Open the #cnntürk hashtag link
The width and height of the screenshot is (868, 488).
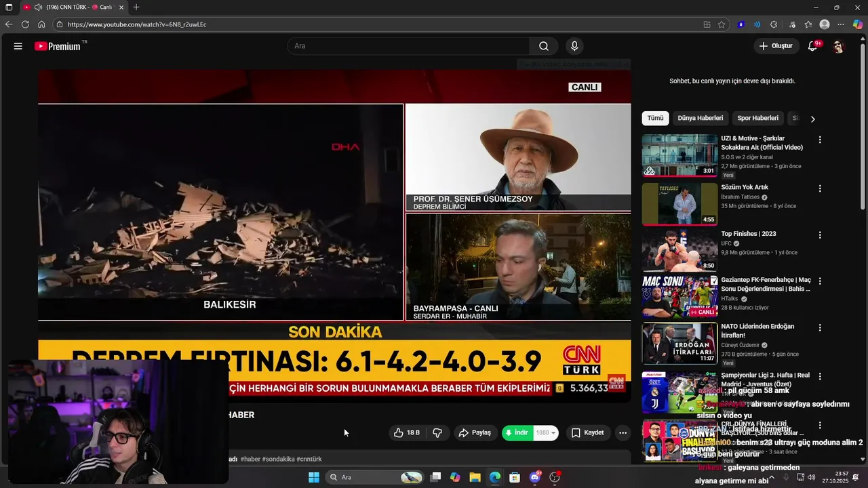tap(309, 459)
